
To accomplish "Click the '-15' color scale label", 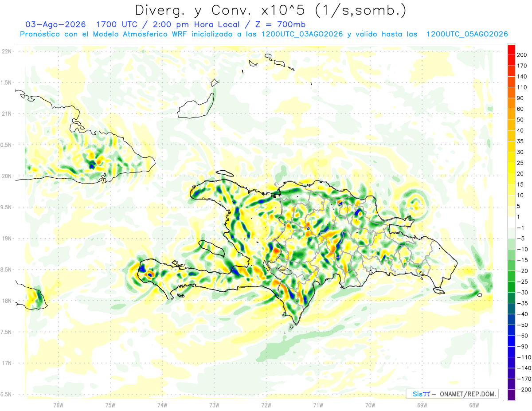I will [x=522, y=260].
